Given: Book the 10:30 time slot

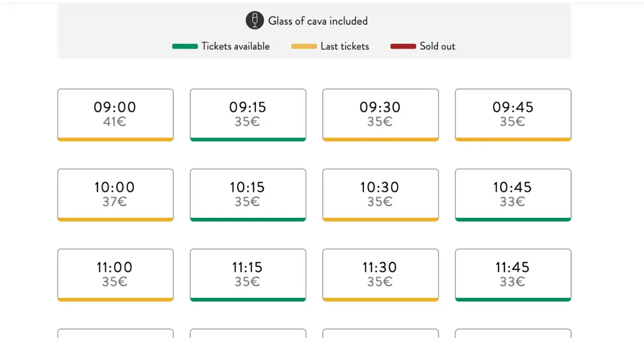Looking at the screenshot, I should click(380, 194).
